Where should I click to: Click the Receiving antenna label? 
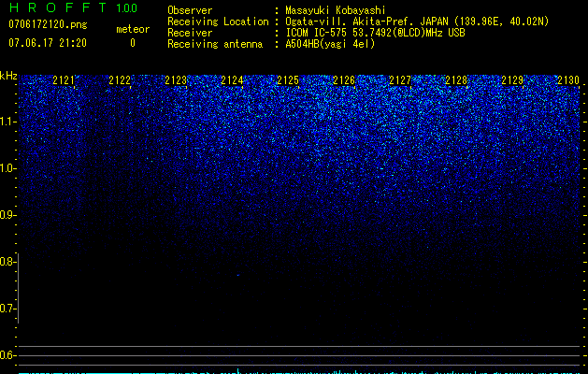click(215, 44)
